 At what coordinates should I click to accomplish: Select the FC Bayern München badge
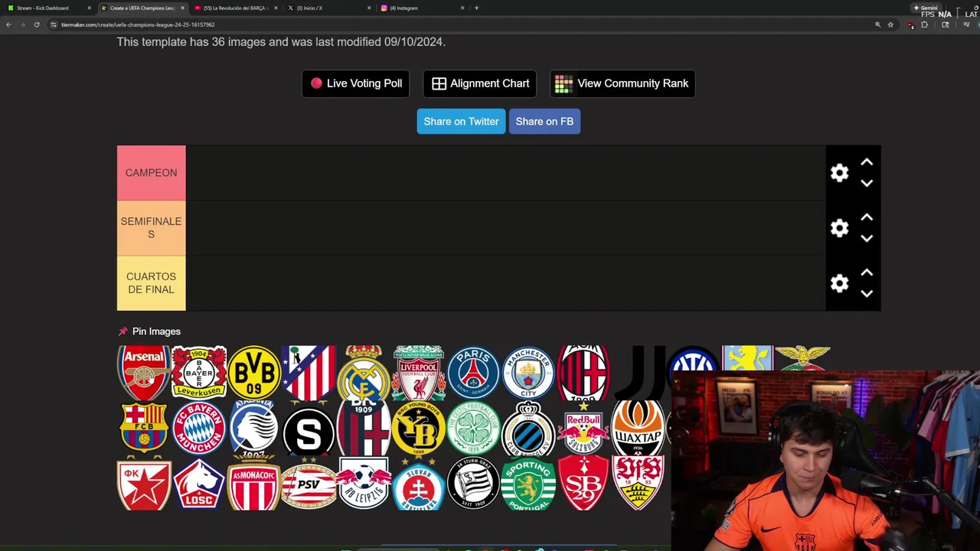pos(199,428)
